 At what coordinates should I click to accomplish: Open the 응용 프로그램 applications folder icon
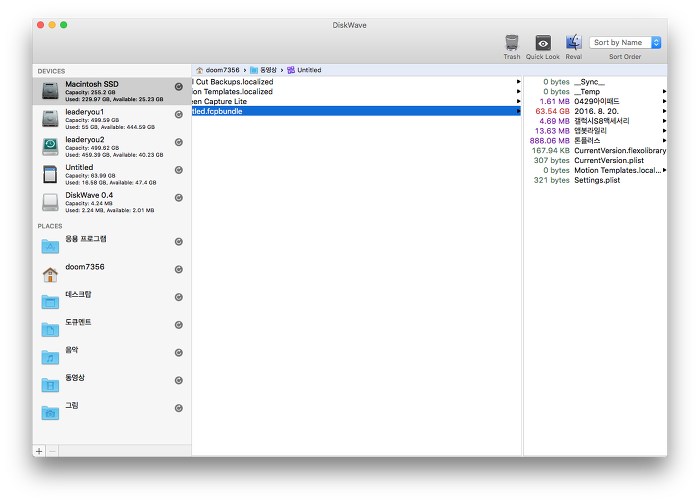[x=50, y=246]
